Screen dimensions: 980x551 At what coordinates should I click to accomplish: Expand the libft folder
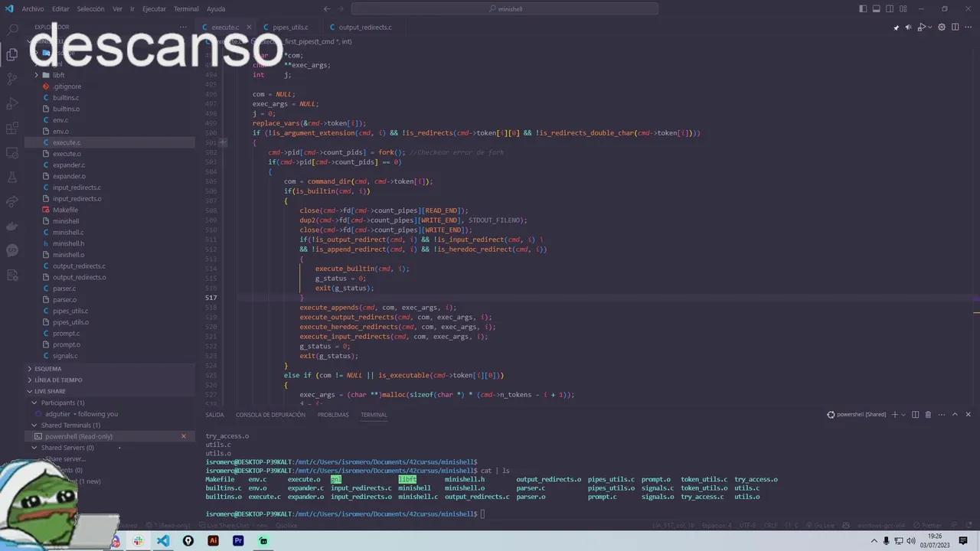pos(58,75)
